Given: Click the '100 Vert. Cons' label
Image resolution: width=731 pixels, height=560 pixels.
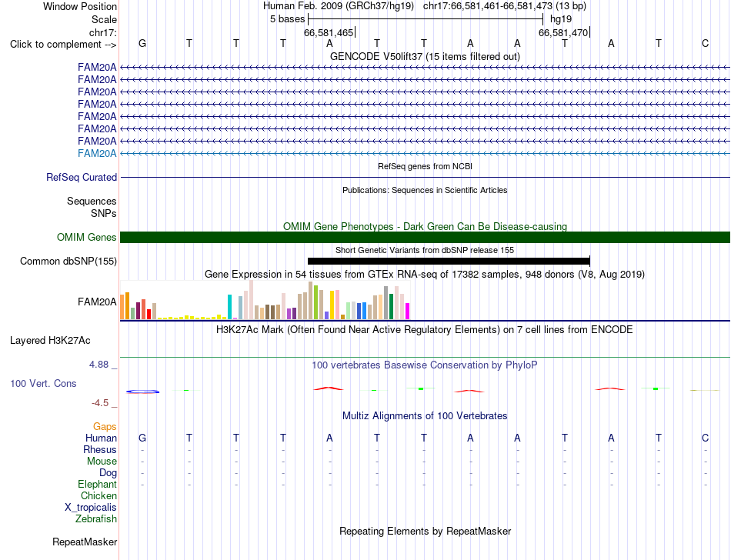Looking at the screenshot, I should [x=43, y=383].
